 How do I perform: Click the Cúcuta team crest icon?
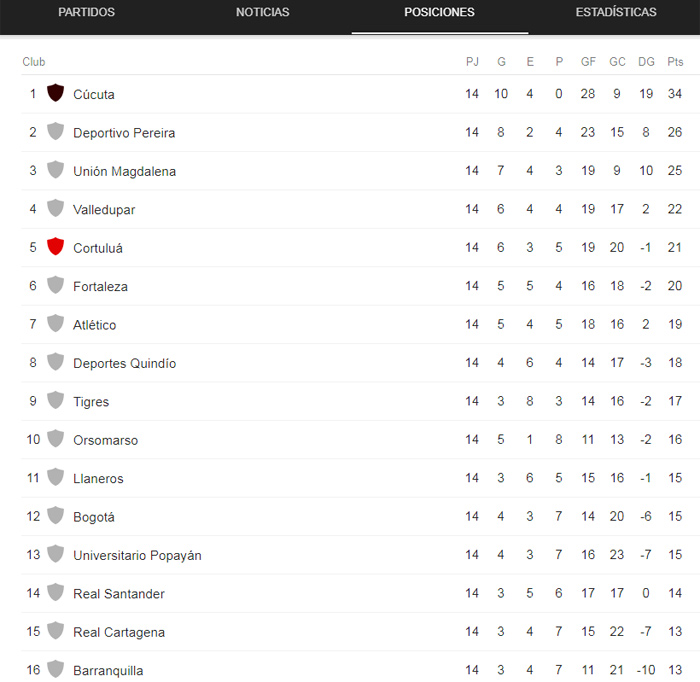56,93
